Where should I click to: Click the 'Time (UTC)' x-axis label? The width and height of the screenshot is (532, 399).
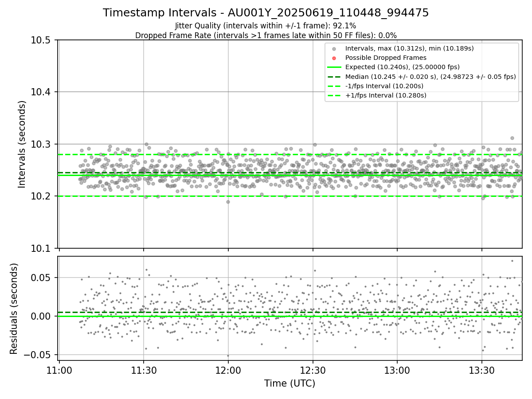pyautogui.click(x=289, y=383)
